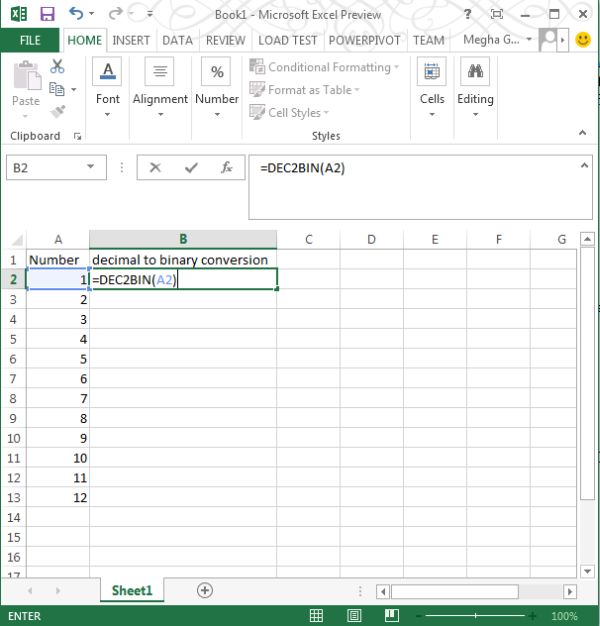Open the Copy dropdown arrow
600x626 pixels.
coord(73,89)
